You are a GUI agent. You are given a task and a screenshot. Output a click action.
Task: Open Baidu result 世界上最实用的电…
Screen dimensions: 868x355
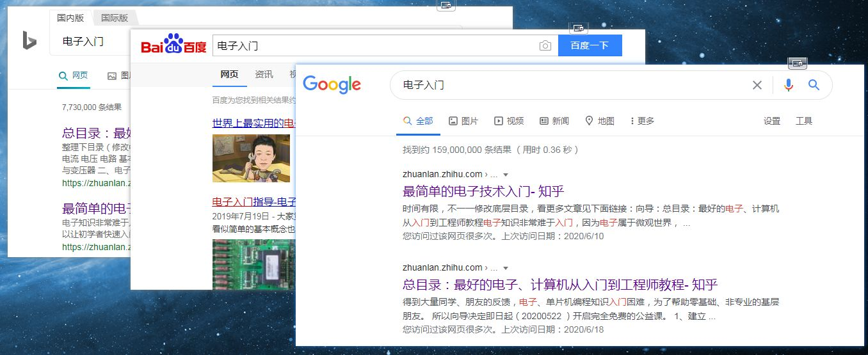click(253, 123)
